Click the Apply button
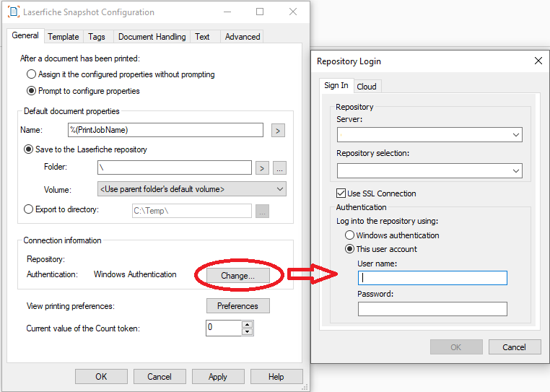 218,377
